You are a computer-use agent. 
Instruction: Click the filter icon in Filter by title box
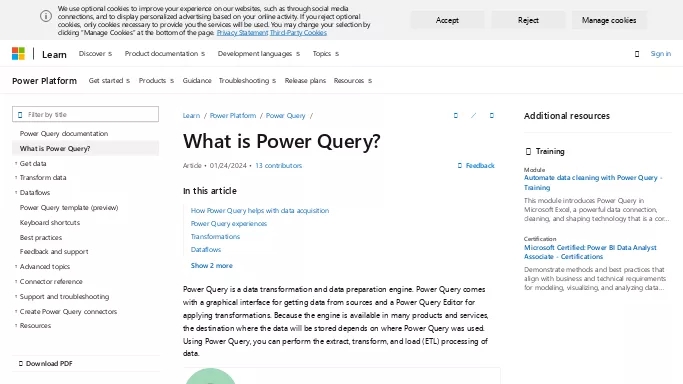coord(20,115)
